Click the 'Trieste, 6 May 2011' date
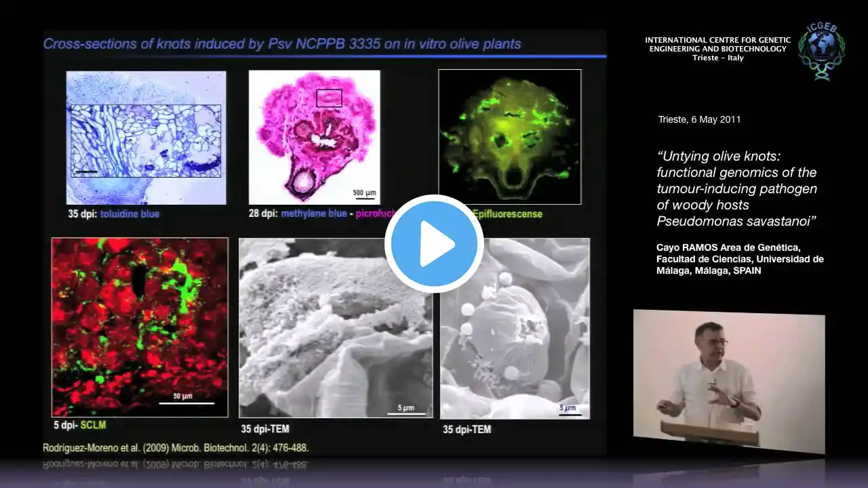868x488 pixels. 699,119
